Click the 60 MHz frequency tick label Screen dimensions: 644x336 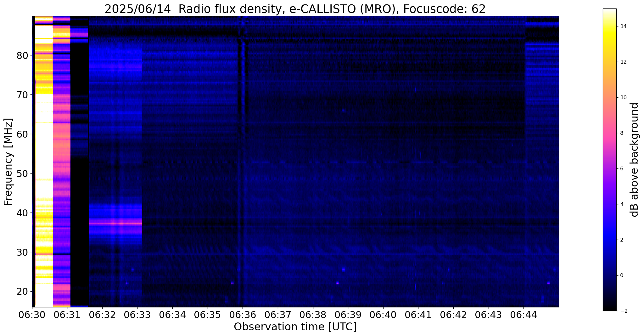click(22, 134)
